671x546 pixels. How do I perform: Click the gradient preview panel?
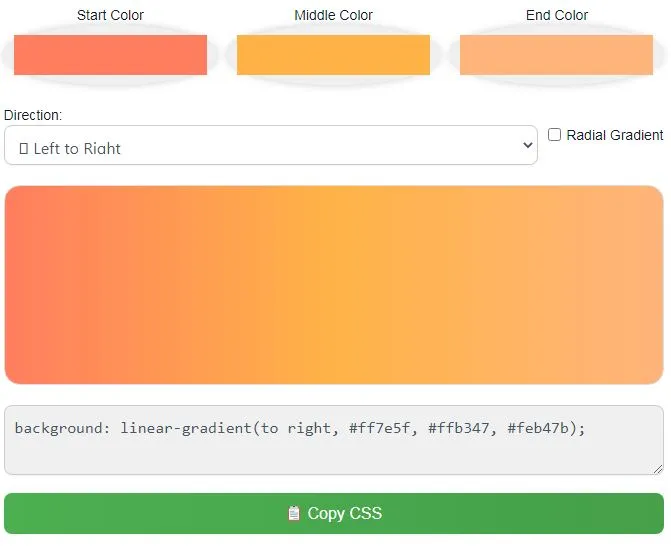(334, 285)
